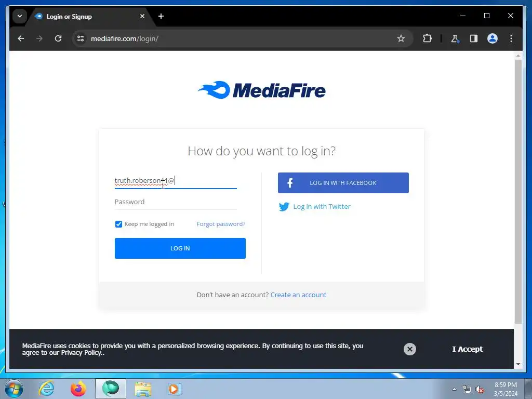Open the muted volume tray icon
532x399 pixels.
point(480,390)
